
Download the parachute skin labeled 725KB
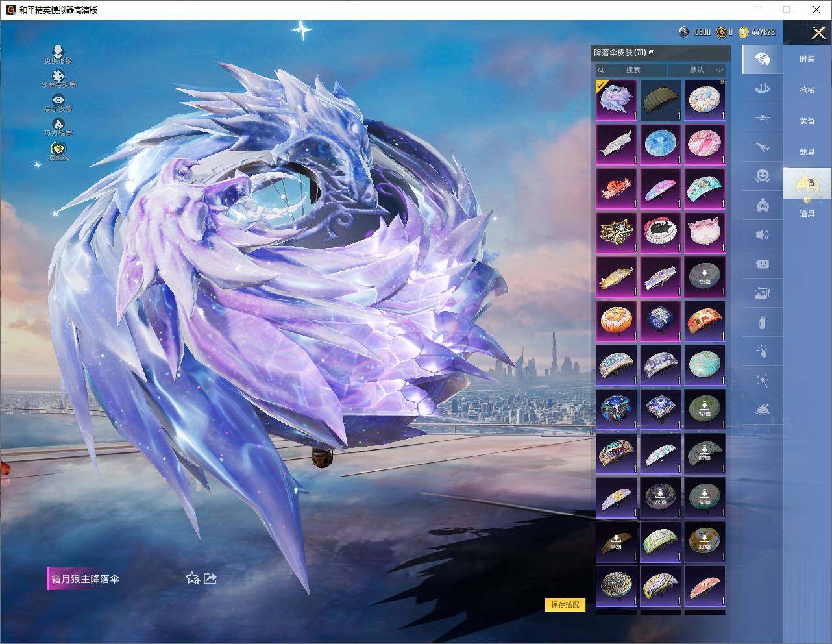click(x=704, y=277)
